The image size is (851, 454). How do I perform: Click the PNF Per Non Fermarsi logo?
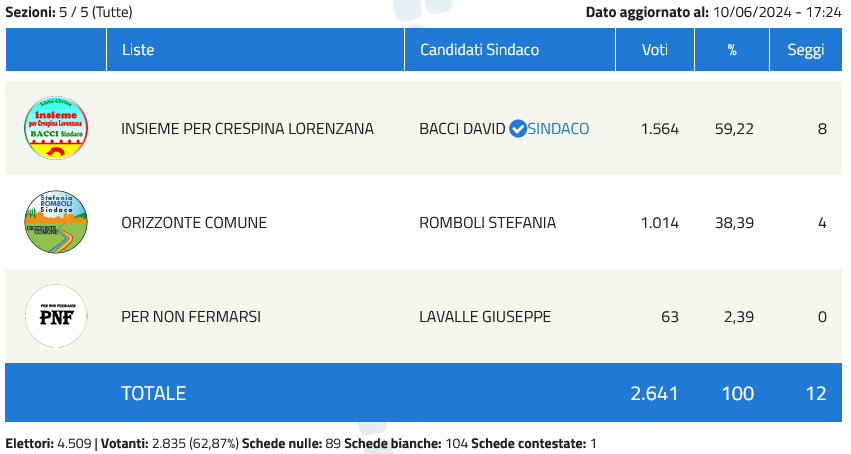coord(56,316)
